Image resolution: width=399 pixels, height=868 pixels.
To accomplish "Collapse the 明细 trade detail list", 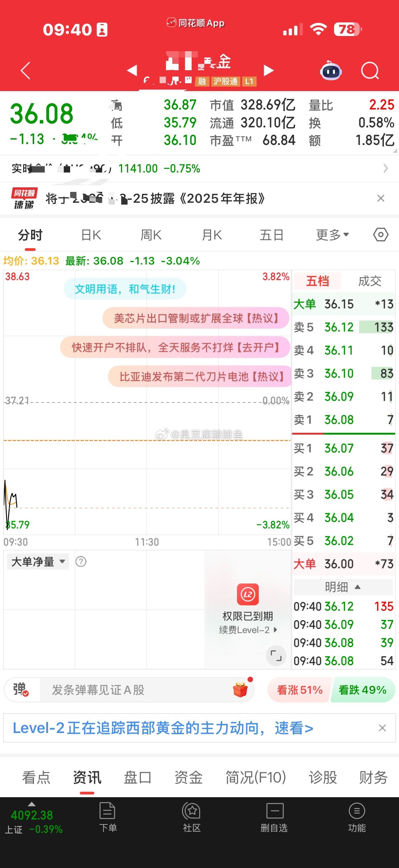I will pos(343,587).
